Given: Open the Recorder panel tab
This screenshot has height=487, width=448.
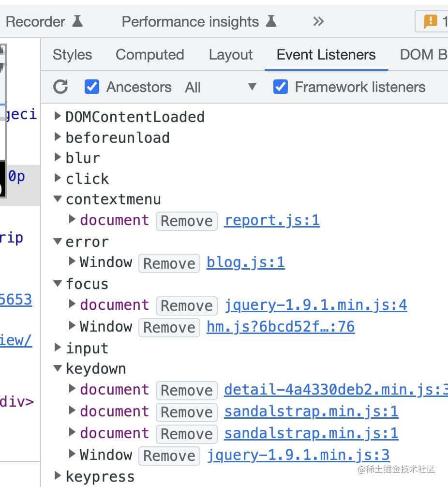Looking at the screenshot, I should coord(44,22).
